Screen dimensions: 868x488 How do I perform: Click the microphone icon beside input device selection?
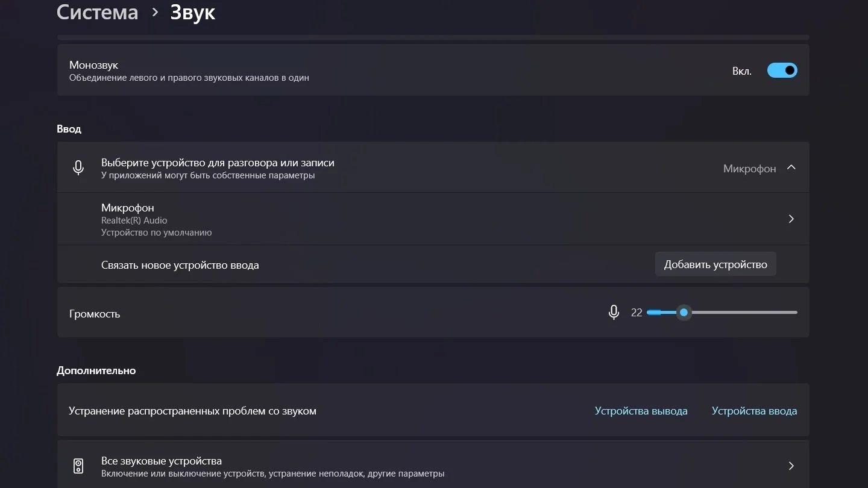(78, 167)
